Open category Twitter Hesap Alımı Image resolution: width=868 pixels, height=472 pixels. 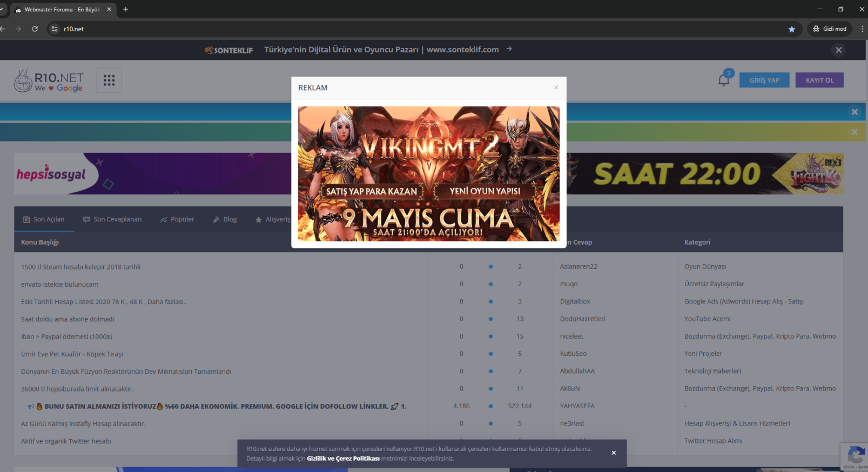coord(713,441)
